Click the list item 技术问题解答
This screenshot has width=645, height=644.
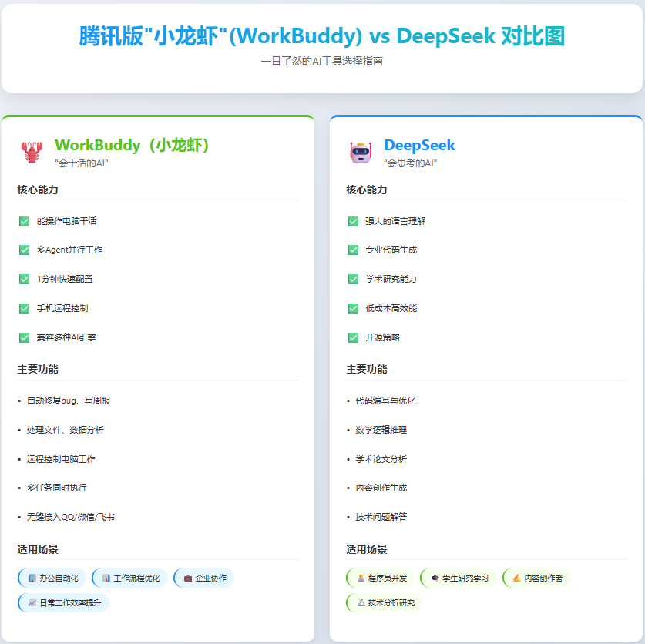381,518
